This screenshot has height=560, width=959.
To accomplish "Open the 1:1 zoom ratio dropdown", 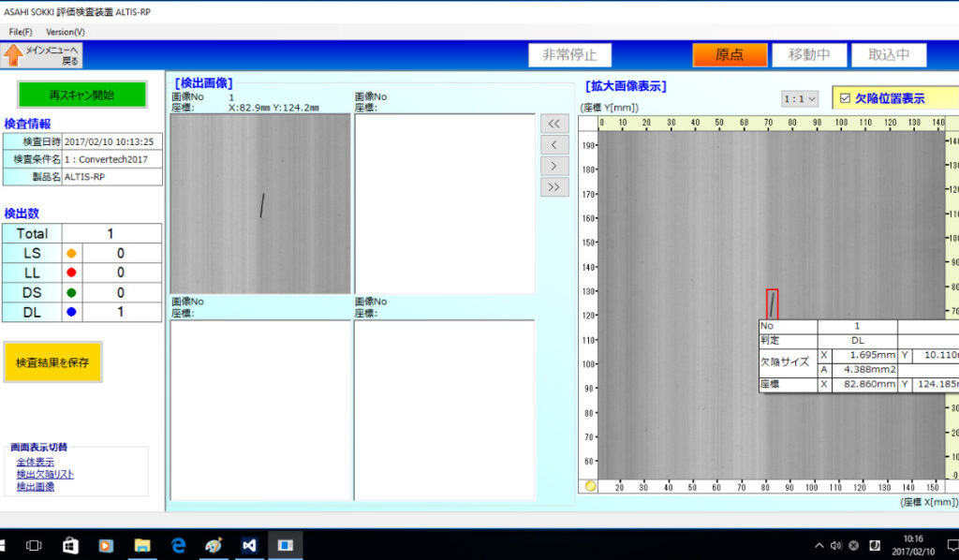I will [x=800, y=98].
